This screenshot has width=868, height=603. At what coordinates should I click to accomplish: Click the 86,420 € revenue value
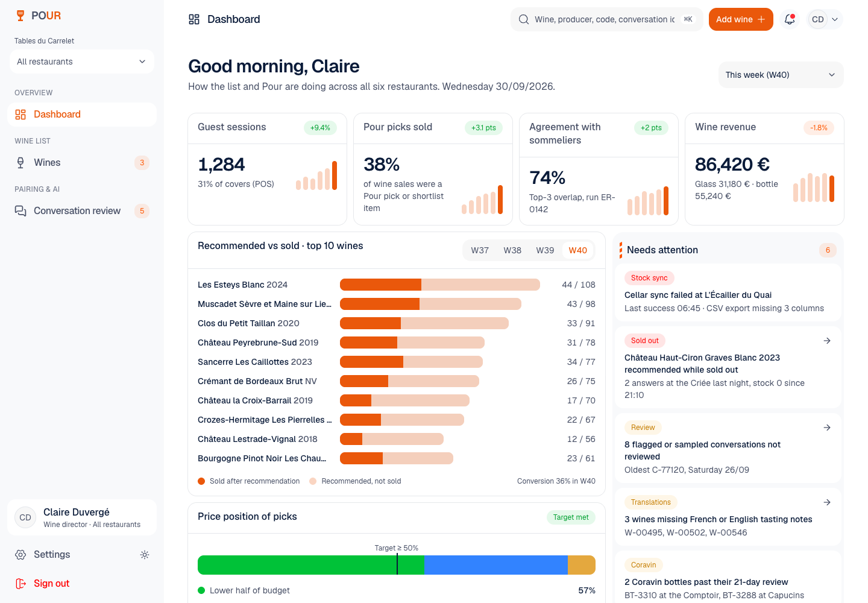click(732, 164)
